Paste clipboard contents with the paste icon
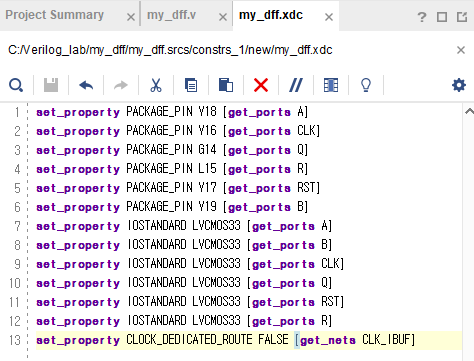474x361 pixels. (226, 85)
